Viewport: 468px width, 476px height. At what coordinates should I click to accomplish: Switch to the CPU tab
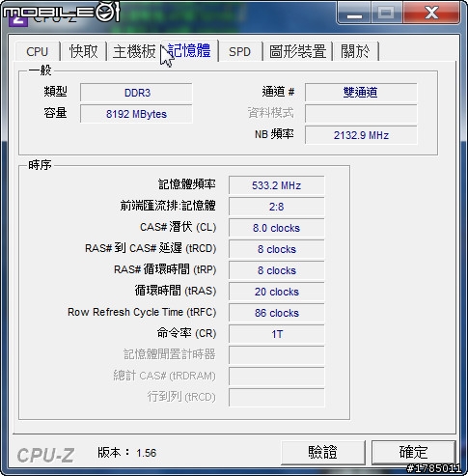tap(38, 51)
